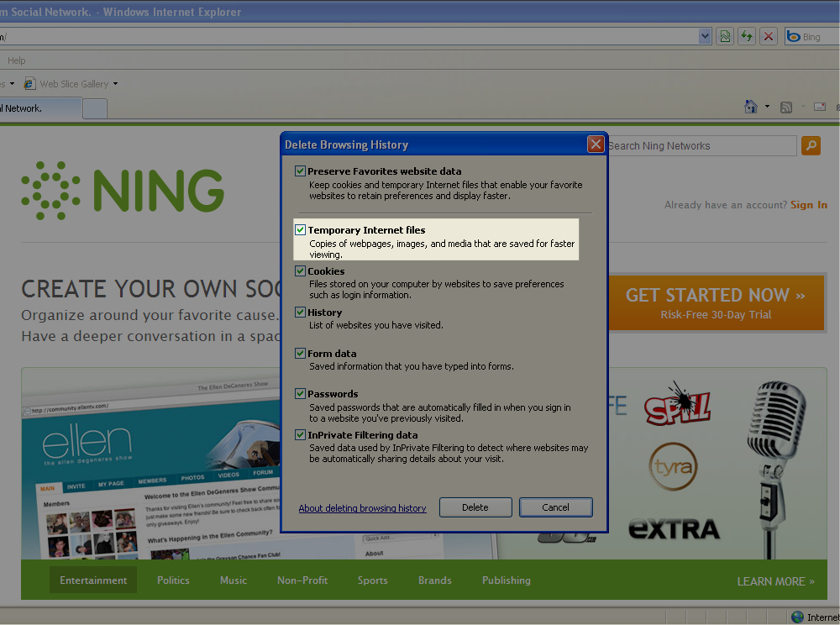This screenshot has height=625, width=840.
Task: Click the GET STARTED NOW button
Action: tap(717, 302)
